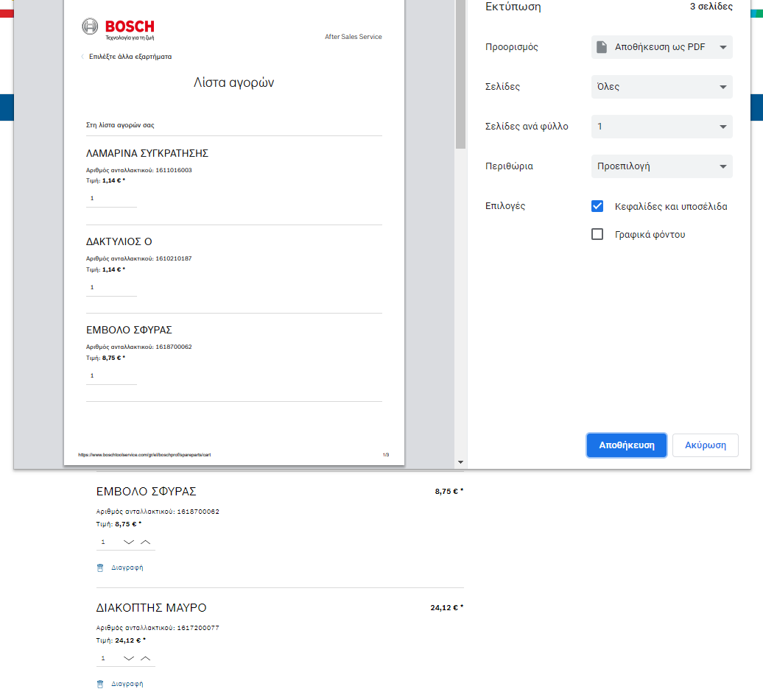This screenshot has width=763, height=700.
Task: Click the print preview scrollbar thumb
Action: click(x=461, y=74)
